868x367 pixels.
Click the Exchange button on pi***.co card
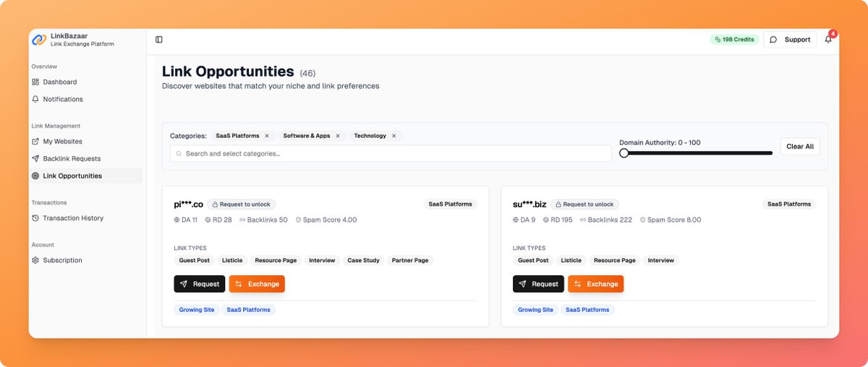[257, 284]
